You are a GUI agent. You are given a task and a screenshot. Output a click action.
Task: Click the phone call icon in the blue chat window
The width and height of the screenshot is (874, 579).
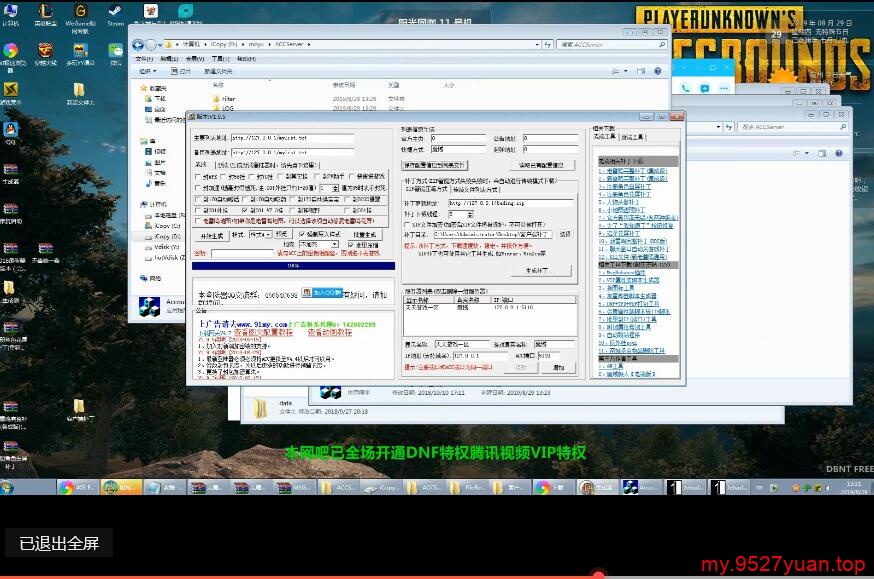tap(685, 87)
